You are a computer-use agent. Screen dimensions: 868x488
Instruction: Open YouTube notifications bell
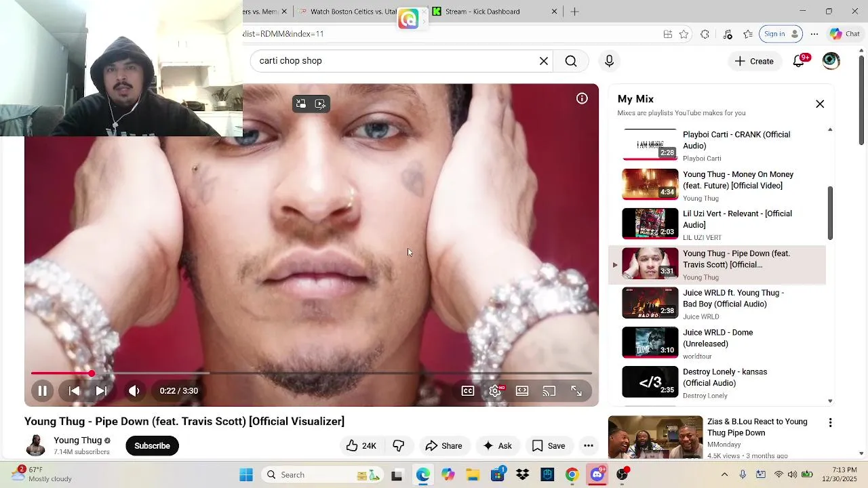pos(799,61)
